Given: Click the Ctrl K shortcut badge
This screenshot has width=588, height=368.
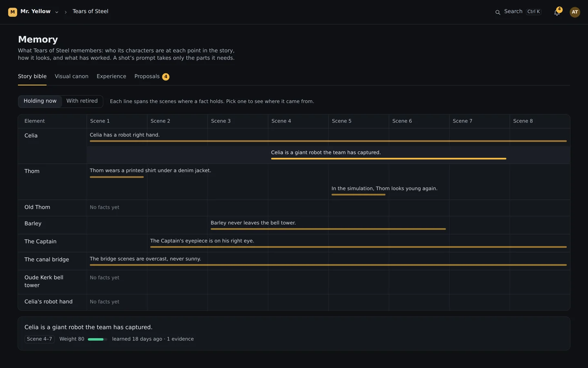Looking at the screenshot, I should [x=534, y=12].
